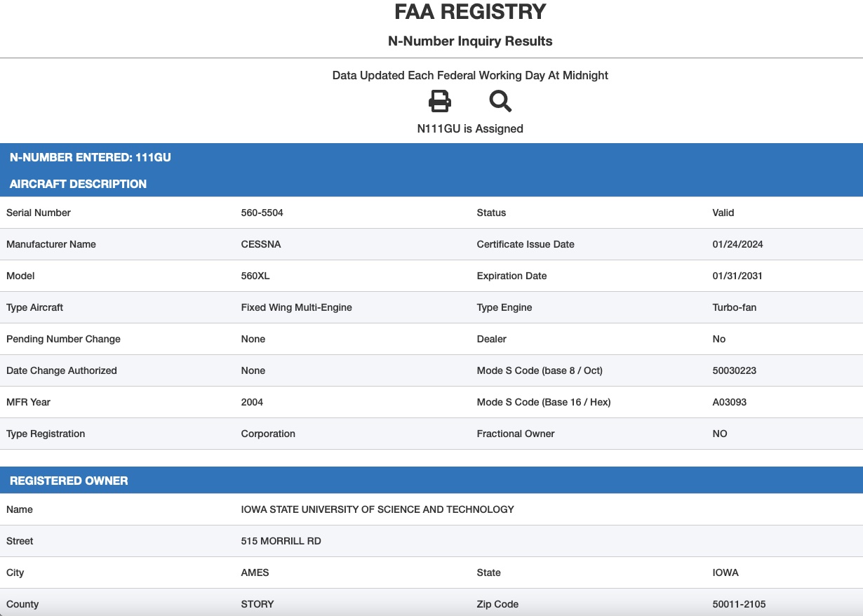Click the AIRCRAFT DESCRIPTION section header
Viewport: 863px width, 616px height.
(x=78, y=184)
